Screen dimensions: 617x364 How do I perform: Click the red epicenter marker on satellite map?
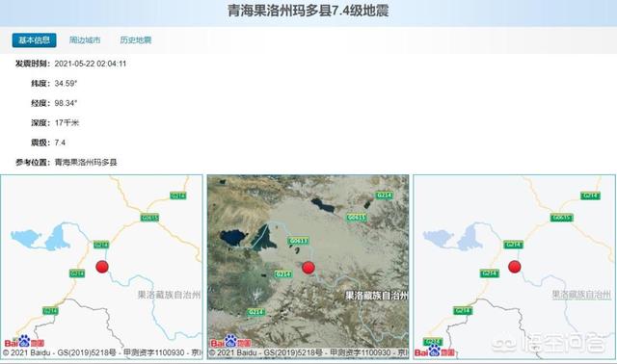(308, 268)
